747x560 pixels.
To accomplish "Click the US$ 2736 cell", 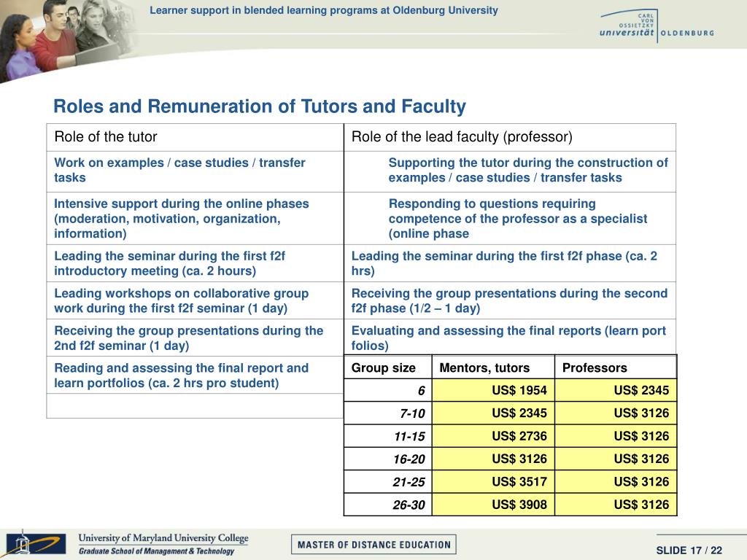I will click(493, 436).
